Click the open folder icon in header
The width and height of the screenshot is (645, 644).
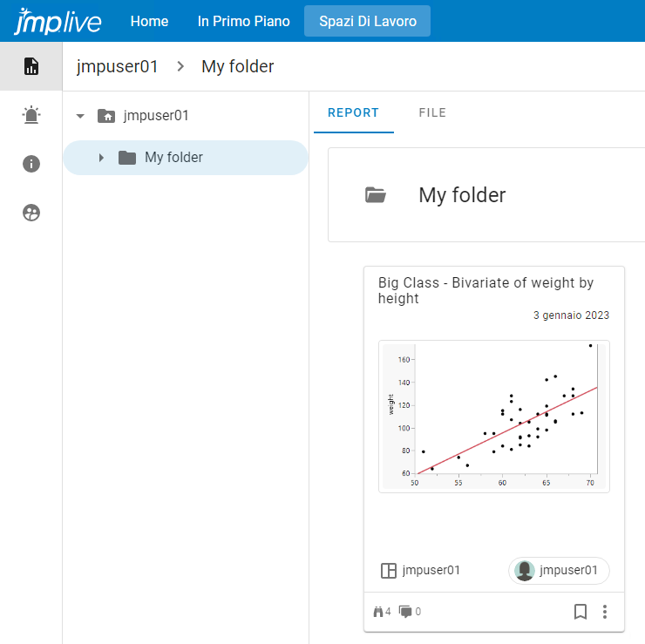(376, 195)
